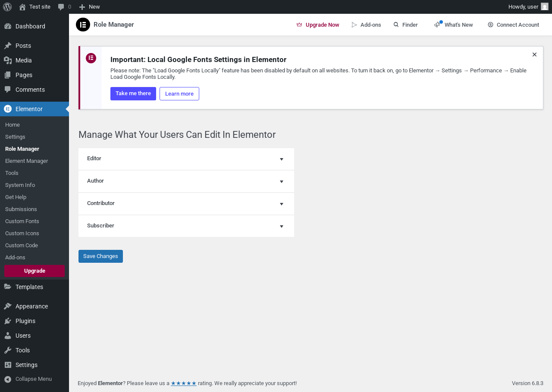
Task: Click the magenta Upgrade sidebar button
Action: pos(34,271)
